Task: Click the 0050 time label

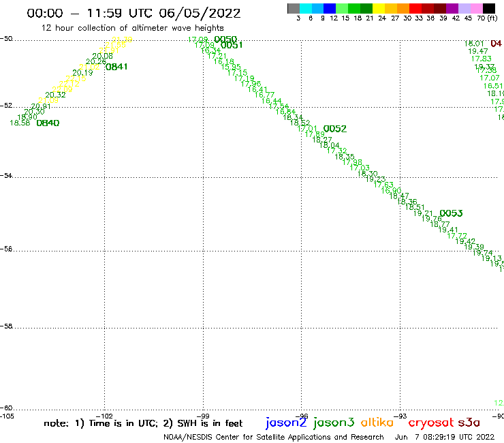Action: (225, 40)
